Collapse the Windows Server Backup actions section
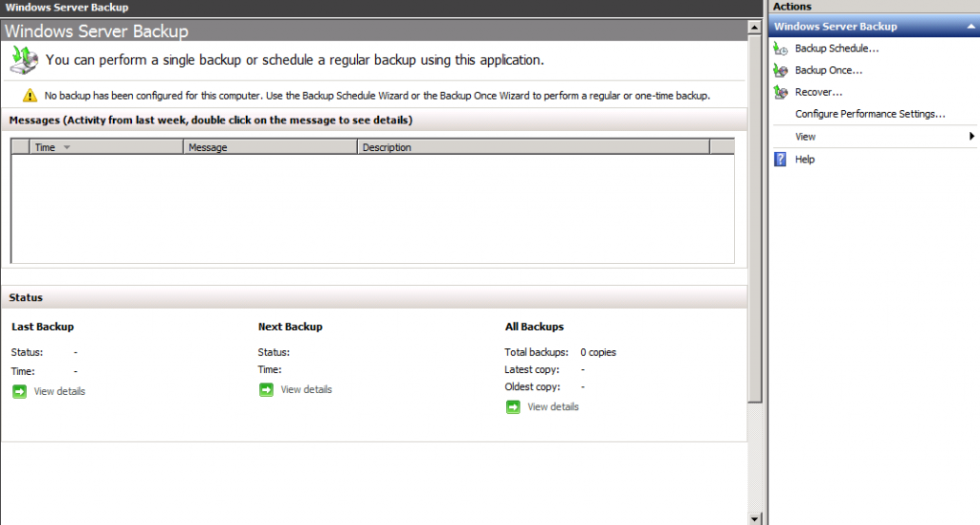Viewport: 980px width, 525px height. pos(970,27)
